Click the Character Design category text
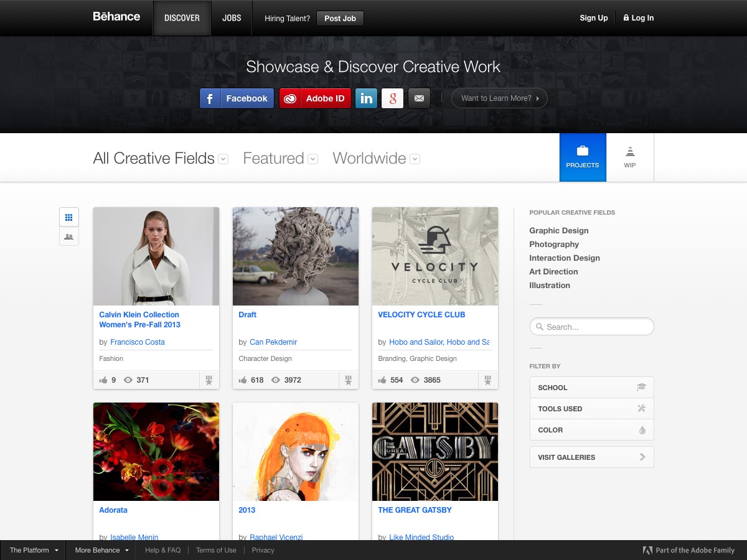 pyautogui.click(x=265, y=358)
